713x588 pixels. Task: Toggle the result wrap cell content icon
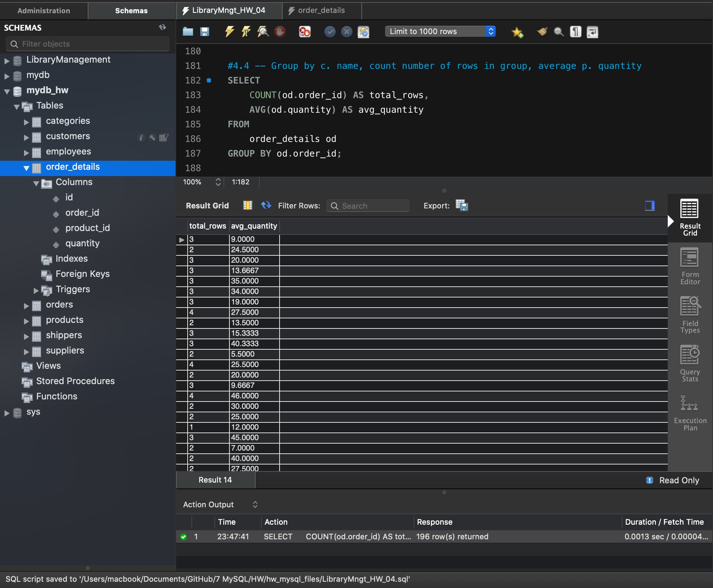click(248, 206)
